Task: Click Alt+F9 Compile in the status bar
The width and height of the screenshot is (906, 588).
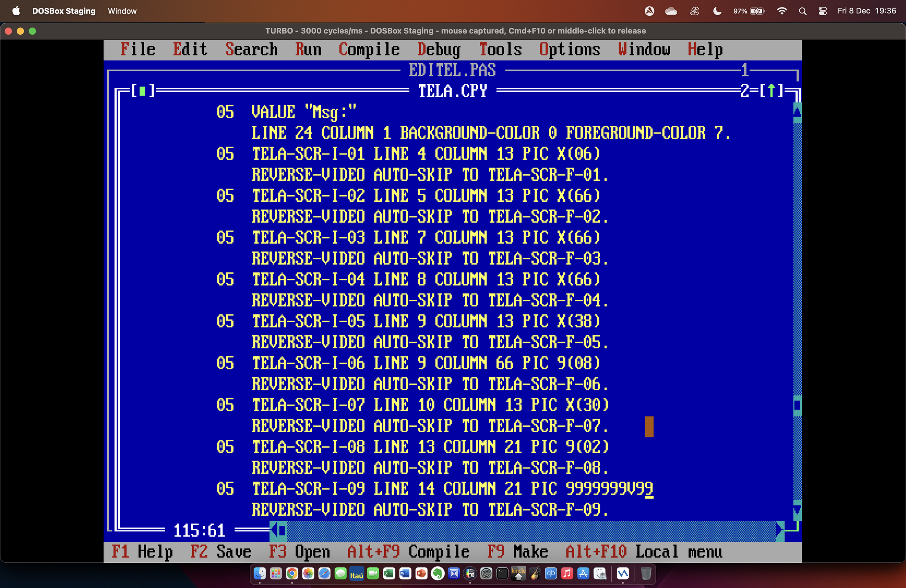Action: (x=408, y=552)
